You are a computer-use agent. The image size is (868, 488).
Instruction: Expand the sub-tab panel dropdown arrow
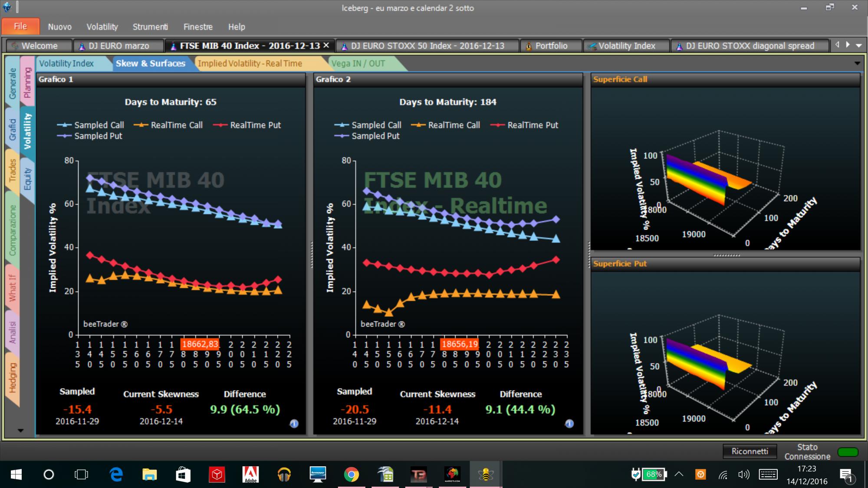point(857,63)
